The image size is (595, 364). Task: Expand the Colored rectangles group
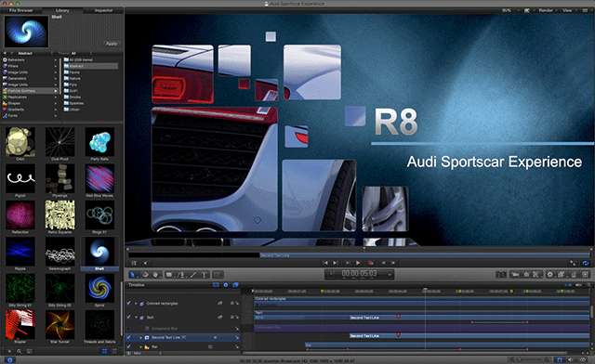(x=136, y=304)
